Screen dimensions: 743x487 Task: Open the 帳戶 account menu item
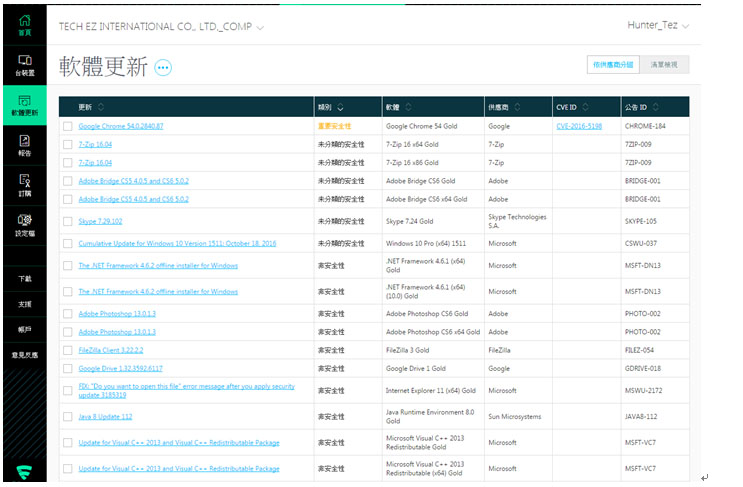25,329
